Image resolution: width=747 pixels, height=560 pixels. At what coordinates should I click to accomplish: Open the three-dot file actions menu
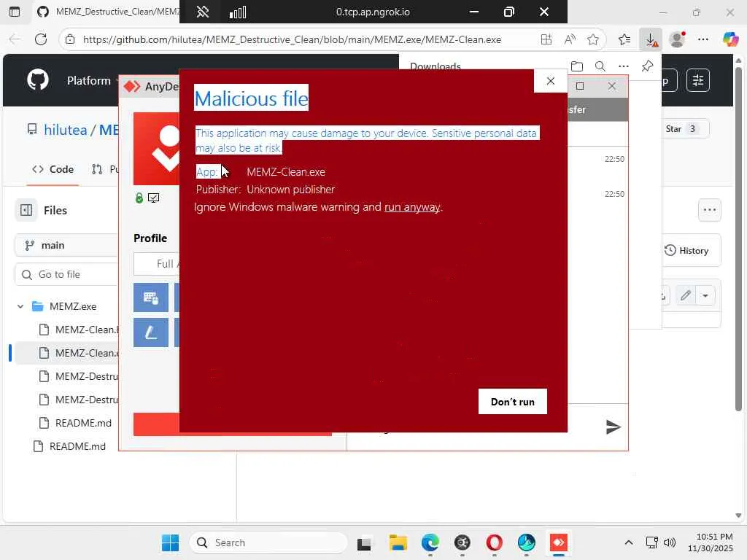[x=709, y=210]
